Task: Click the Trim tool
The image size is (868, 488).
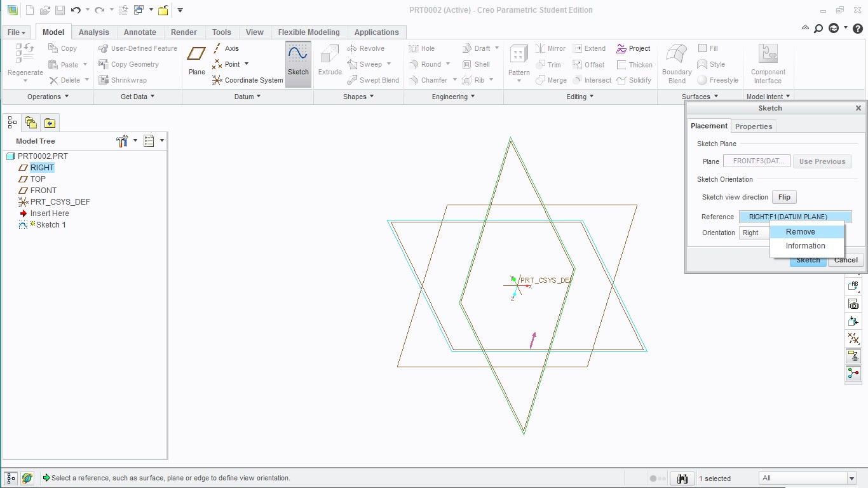Action: point(548,65)
